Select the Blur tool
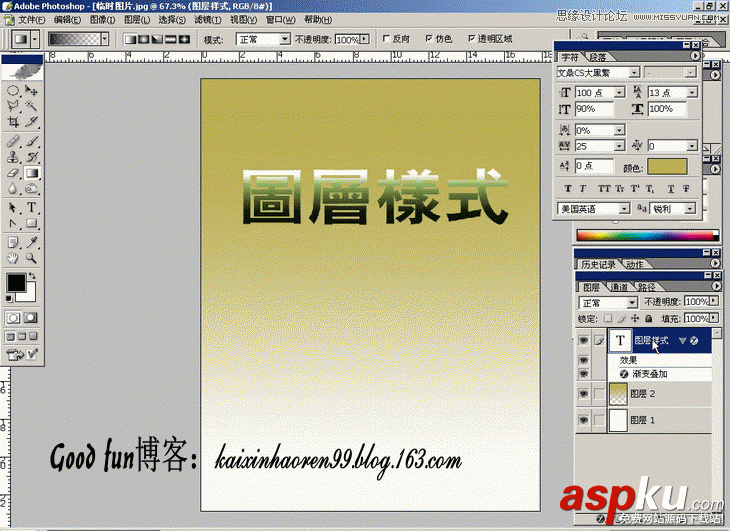 point(13,189)
